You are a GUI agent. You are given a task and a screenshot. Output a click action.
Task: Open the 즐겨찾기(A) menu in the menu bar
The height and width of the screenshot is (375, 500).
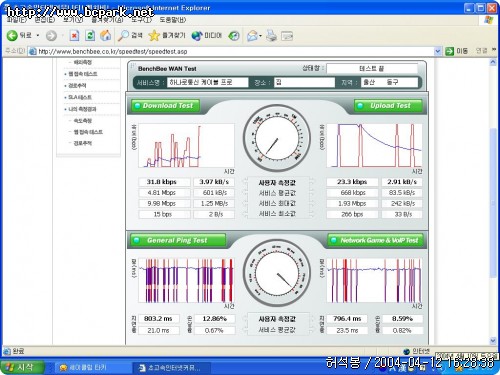click(107, 20)
